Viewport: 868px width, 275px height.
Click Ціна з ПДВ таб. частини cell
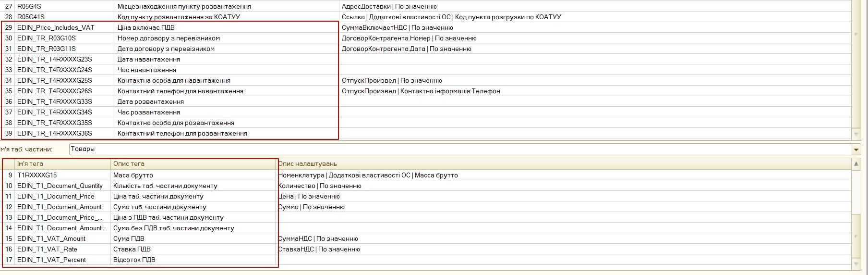click(193, 217)
